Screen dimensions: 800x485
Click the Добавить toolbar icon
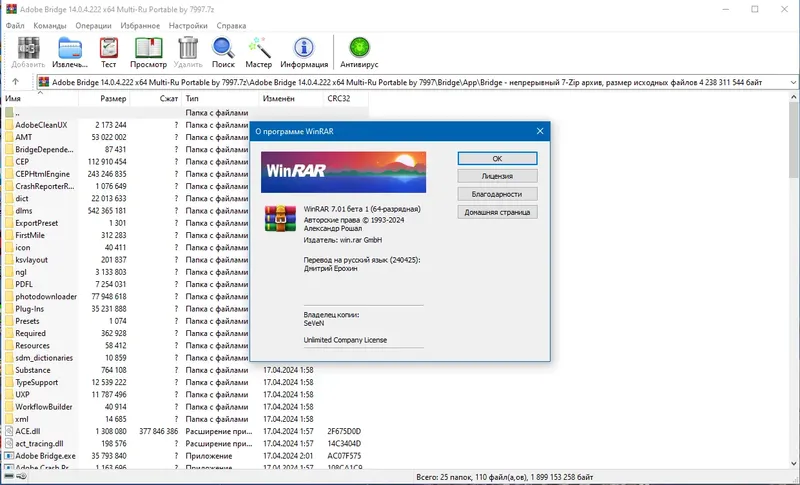click(x=29, y=48)
